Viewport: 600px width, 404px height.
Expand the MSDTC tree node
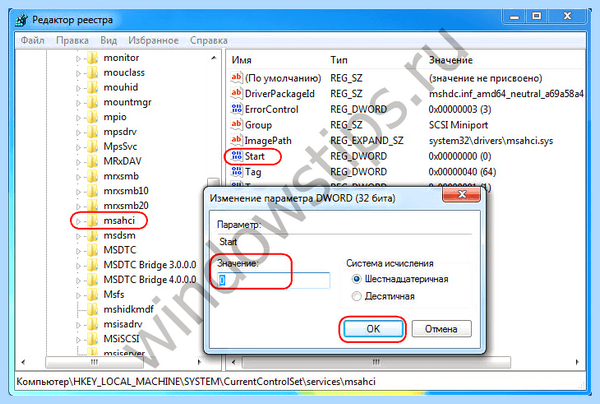click(78, 251)
